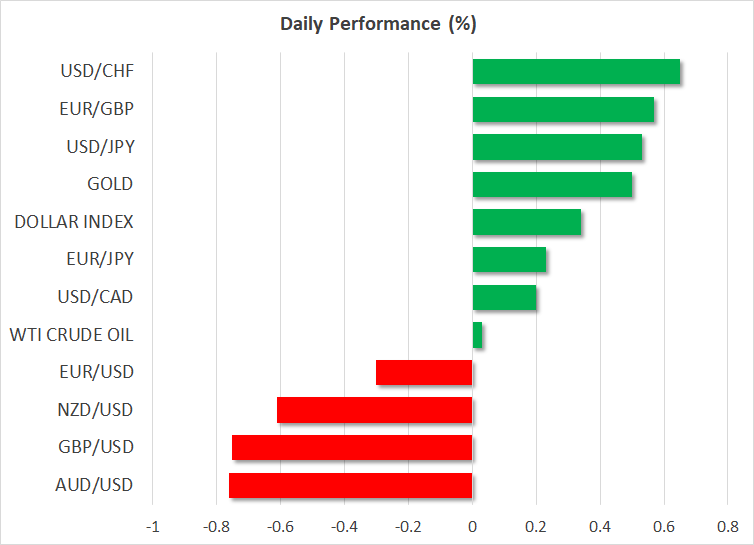Select the green USD/CAD bar
Image resolution: width=754 pixels, height=545 pixels.
[504, 297]
